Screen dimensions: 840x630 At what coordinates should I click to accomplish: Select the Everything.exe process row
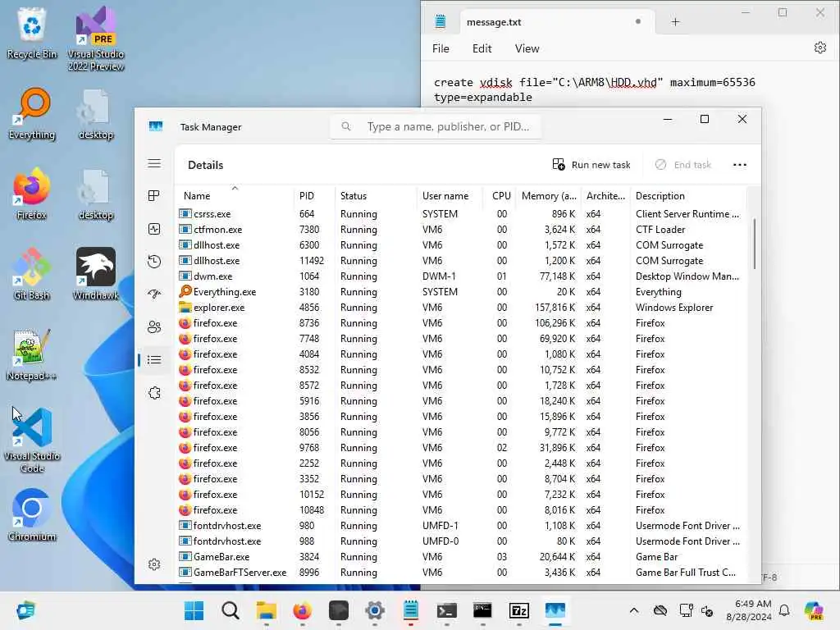[461, 291]
